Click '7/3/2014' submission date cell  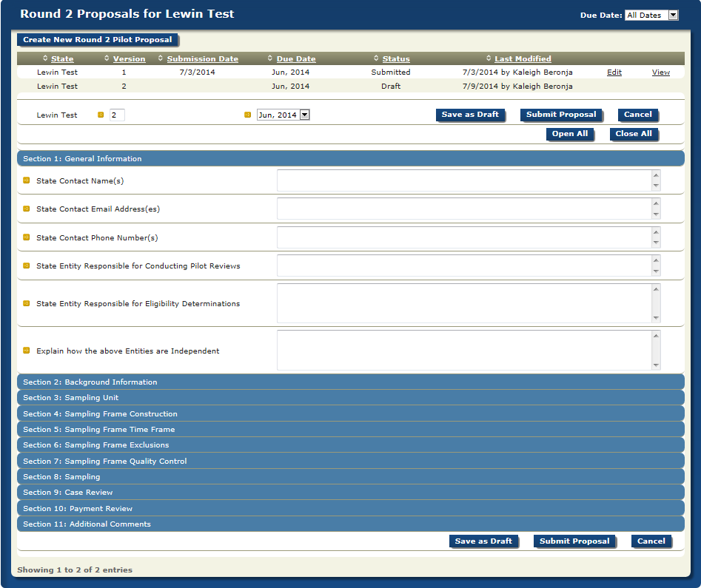[197, 72]
